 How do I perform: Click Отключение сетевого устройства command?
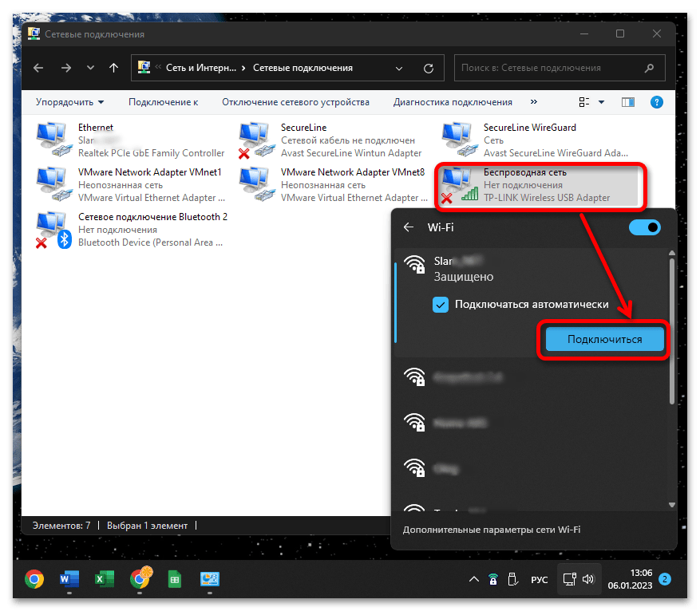295,102
